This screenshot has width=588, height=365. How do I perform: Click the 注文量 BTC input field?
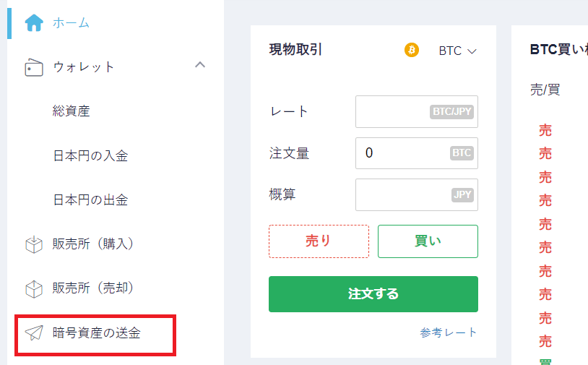(x=417, y=153)
